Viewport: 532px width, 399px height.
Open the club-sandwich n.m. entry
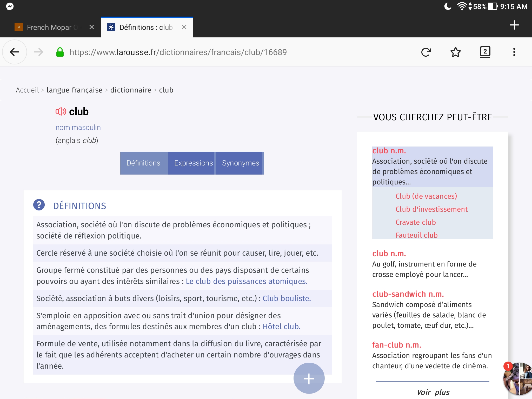coord(408,294)
